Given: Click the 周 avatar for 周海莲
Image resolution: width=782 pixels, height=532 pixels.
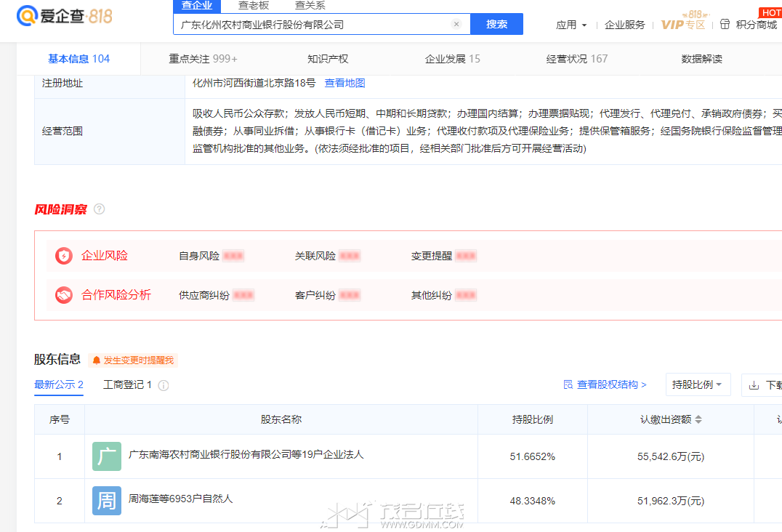Looking at the screenshot, I should pos(107,501).
